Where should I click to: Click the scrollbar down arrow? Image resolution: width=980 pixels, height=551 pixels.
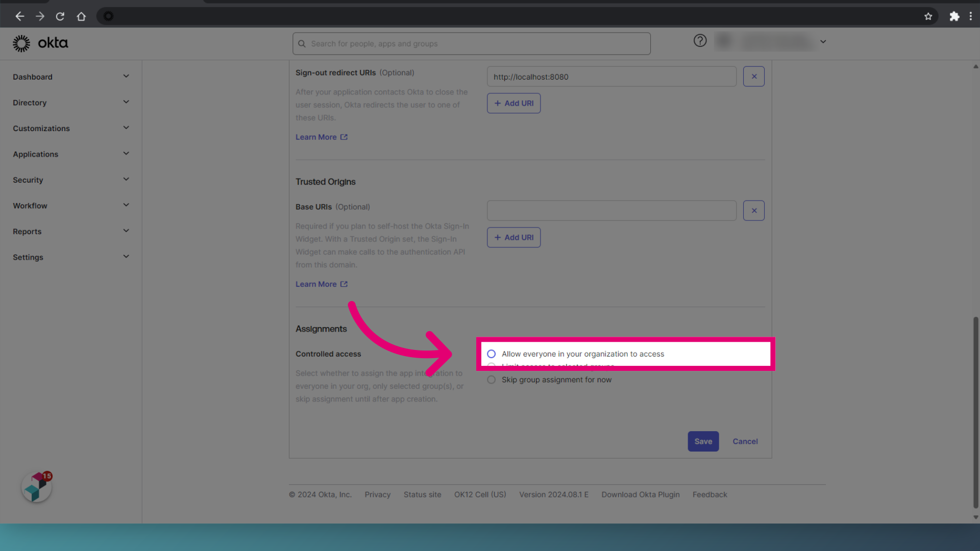(x=975, y=517)
